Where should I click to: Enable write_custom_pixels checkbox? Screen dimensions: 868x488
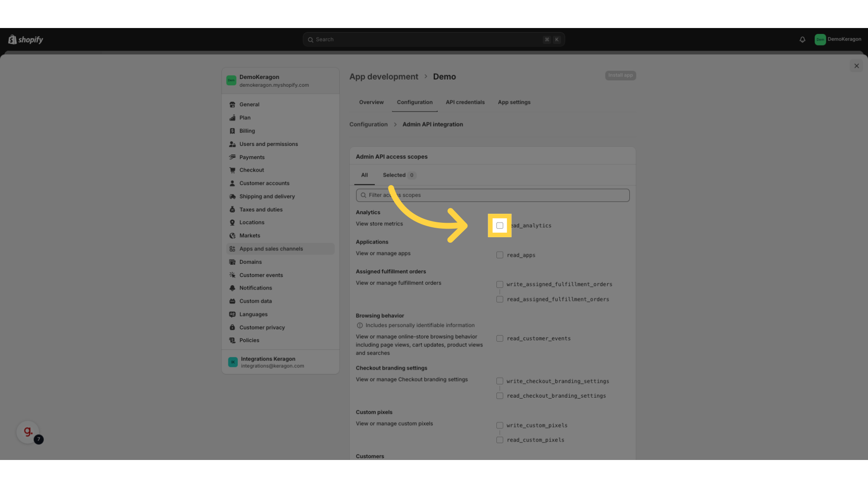500,426
